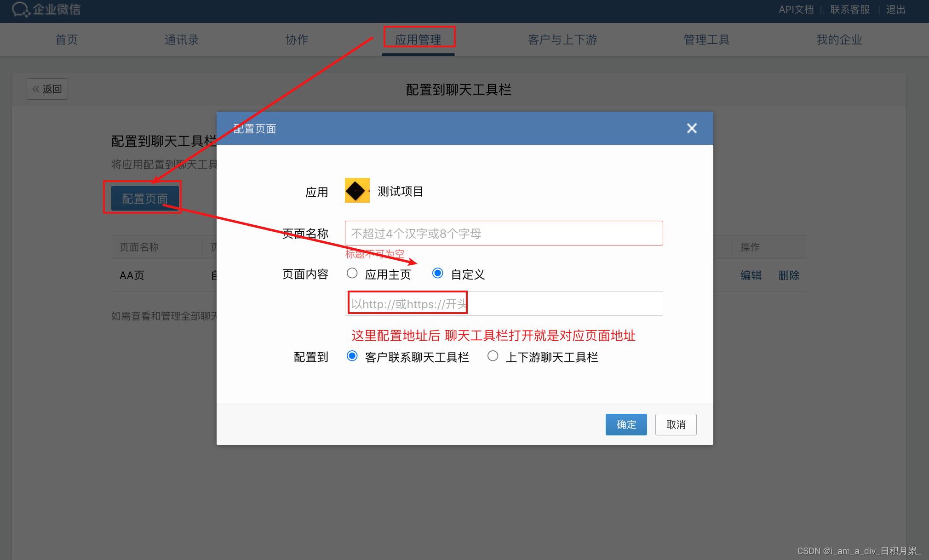Click the 取消 button
The width and height of the screenshot is (929, 560).
tap(676, 424)
